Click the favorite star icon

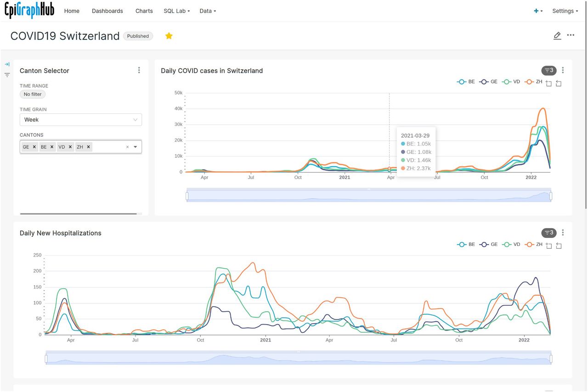(x=169, y=36)
